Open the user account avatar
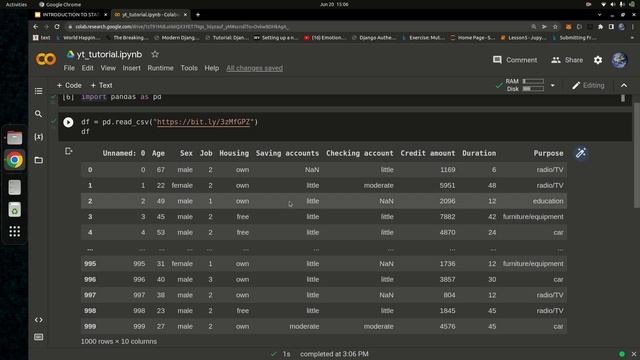This screenshot has height=360, width=640. 619,60
